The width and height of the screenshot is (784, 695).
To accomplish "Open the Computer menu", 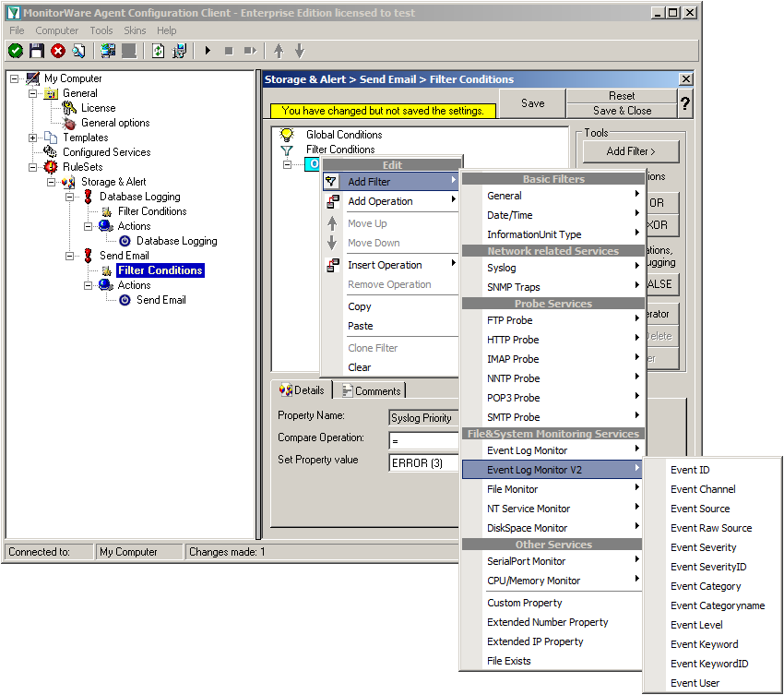I will pos(56,30).
